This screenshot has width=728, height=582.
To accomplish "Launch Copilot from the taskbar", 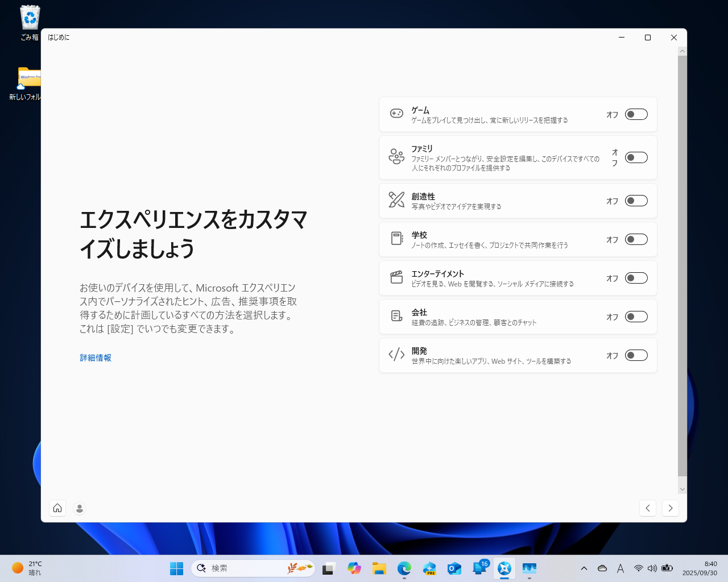I will [354, 568].
